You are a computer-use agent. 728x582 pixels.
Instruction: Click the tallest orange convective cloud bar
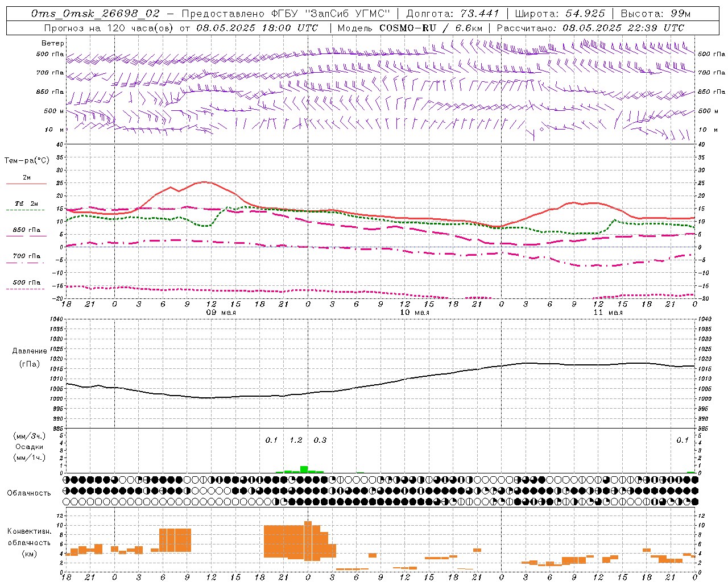[x=308, y=541]
